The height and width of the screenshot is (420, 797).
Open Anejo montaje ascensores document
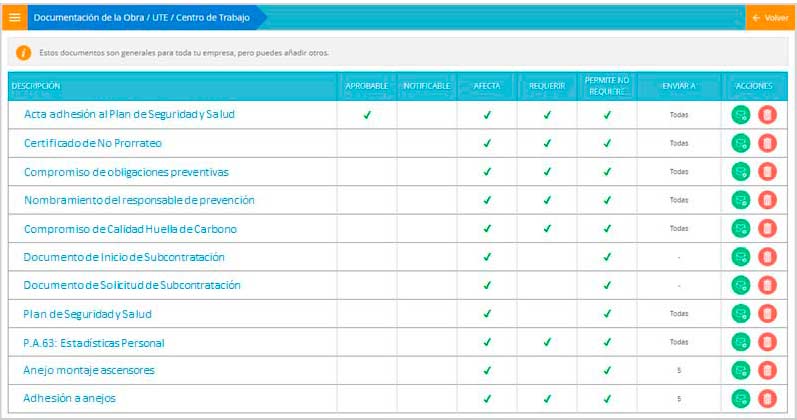coord(88,371)
